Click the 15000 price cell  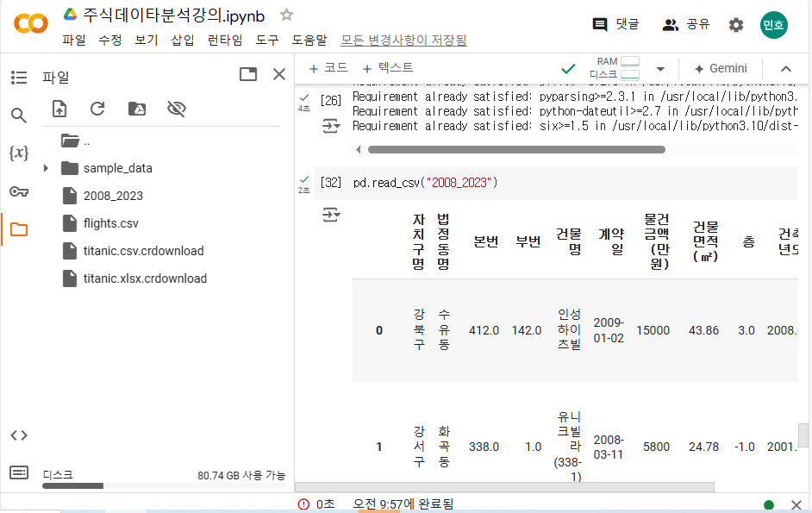tap(653, 330)
